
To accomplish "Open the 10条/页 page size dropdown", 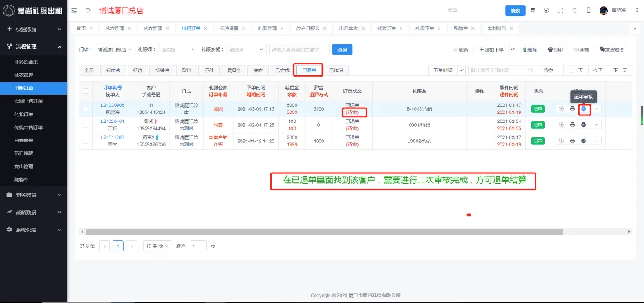I will 158,246.
